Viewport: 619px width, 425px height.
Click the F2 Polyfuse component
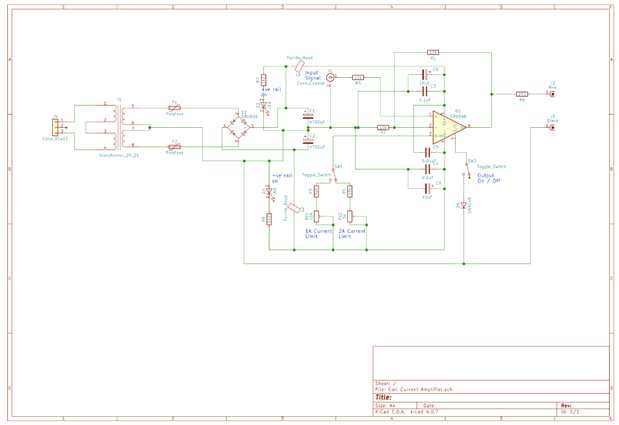174,147
